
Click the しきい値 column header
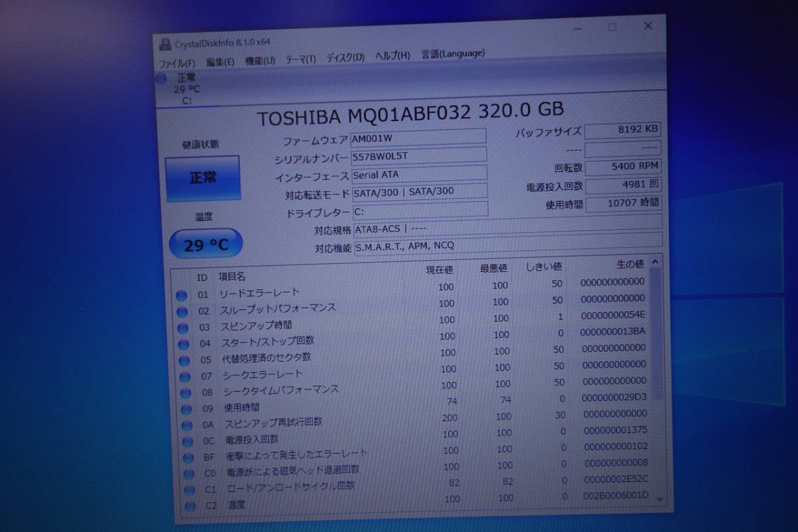[544, 267]
